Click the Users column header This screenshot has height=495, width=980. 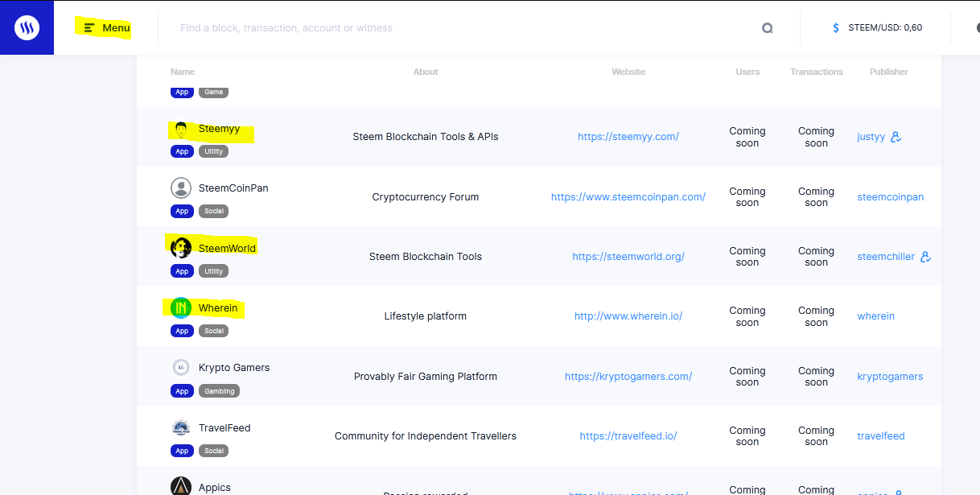[x=747, y=72]
